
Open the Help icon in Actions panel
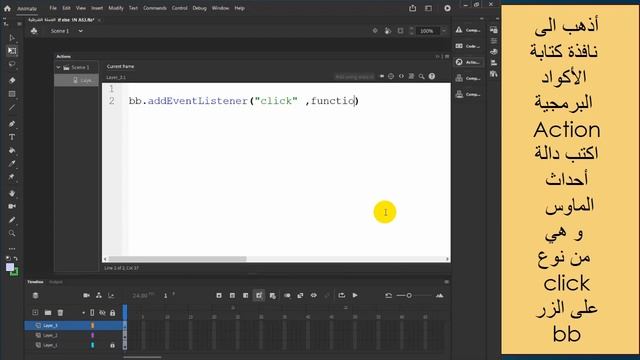point(432,76)
